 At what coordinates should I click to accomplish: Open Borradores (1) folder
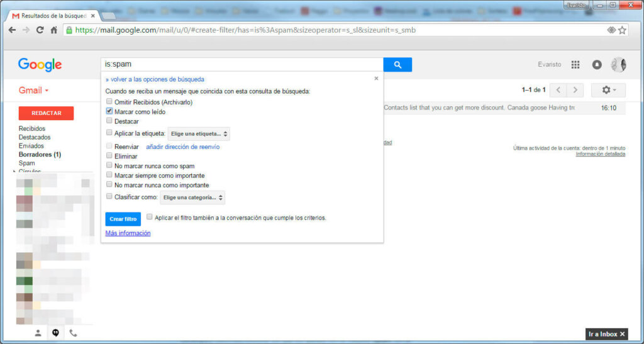[x=40, y=154]
